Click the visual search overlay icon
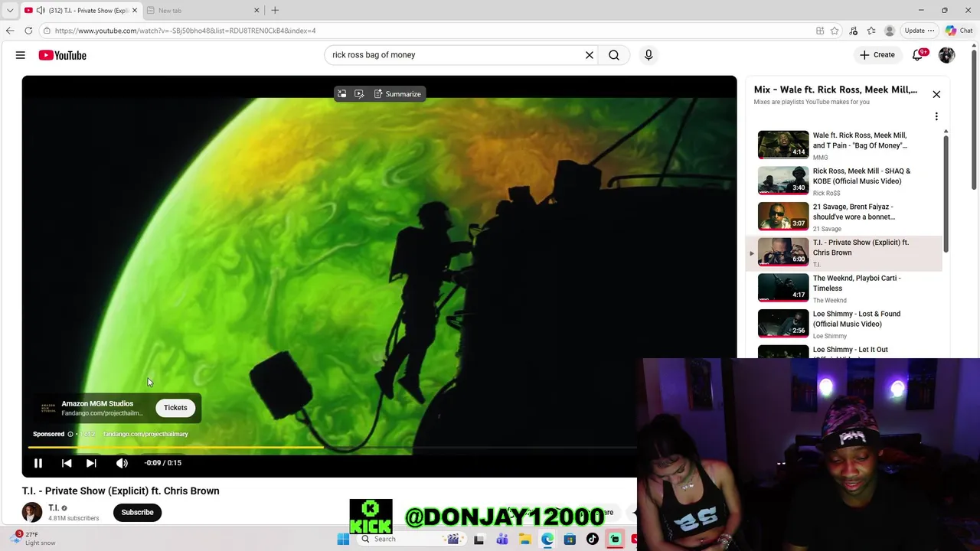This screenshot has height=551, width=980. [x=359, y=94]
